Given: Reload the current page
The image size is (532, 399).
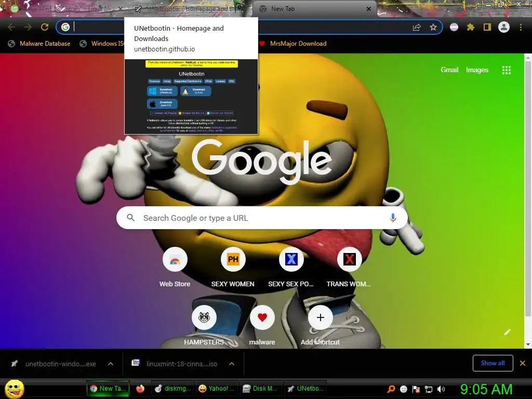Looking at the screenshot, I should pyautogui.click(x=45, y=27).
